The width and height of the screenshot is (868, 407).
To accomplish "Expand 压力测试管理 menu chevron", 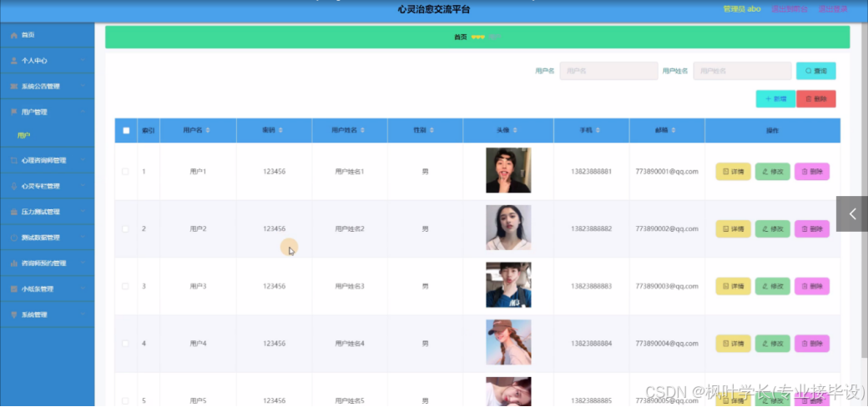I will pos(83,212).
